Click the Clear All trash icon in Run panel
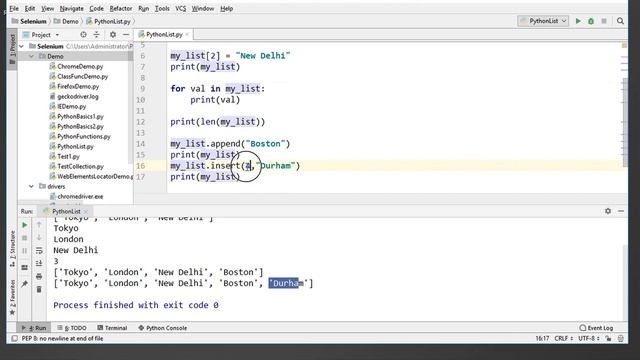Viewport: 640px width, 360px height. tap(39, 289)
